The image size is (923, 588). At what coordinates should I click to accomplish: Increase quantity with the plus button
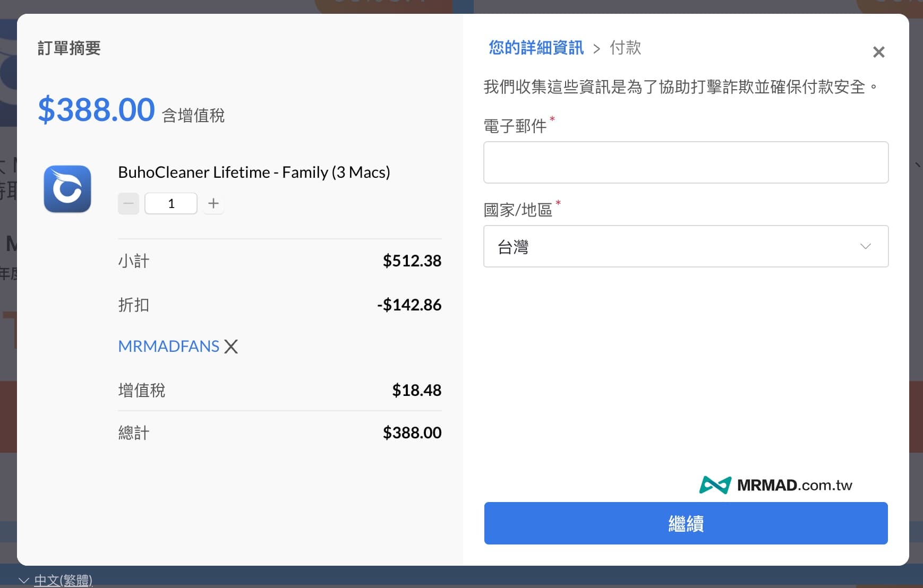213,203
